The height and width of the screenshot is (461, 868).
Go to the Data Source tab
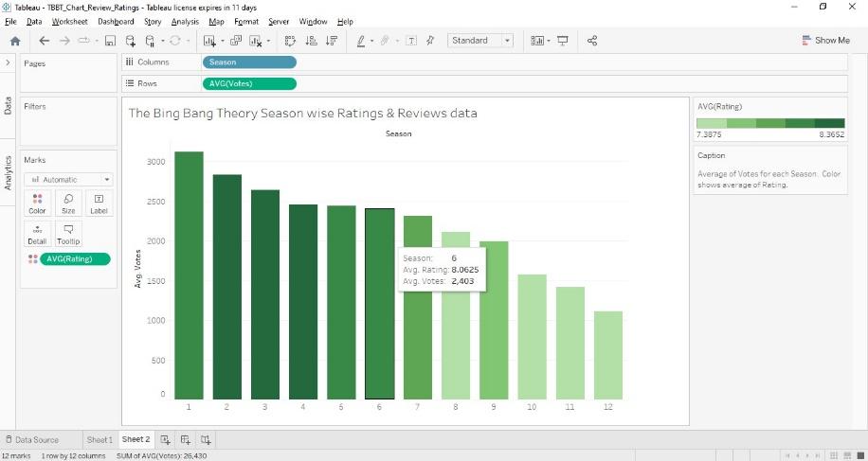36,439
